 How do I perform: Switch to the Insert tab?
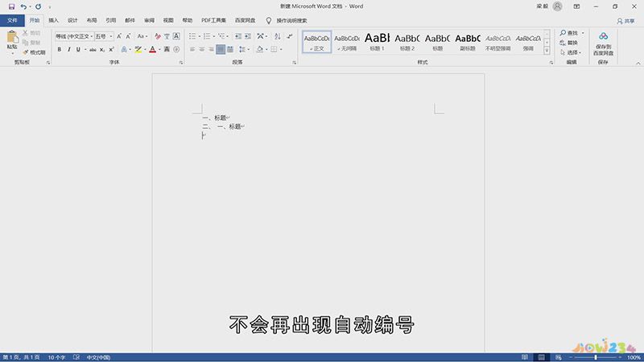53,21
